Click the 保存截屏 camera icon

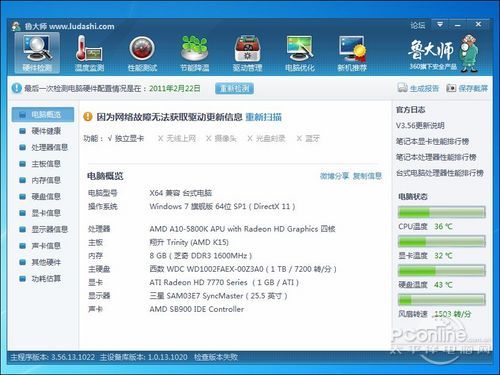pyautogui.click(x=451, y=88)
